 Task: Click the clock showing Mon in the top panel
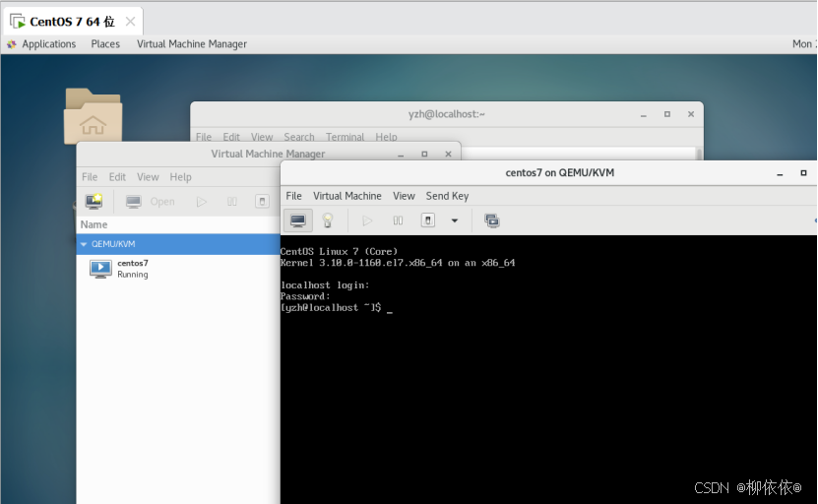click(804, 44)
